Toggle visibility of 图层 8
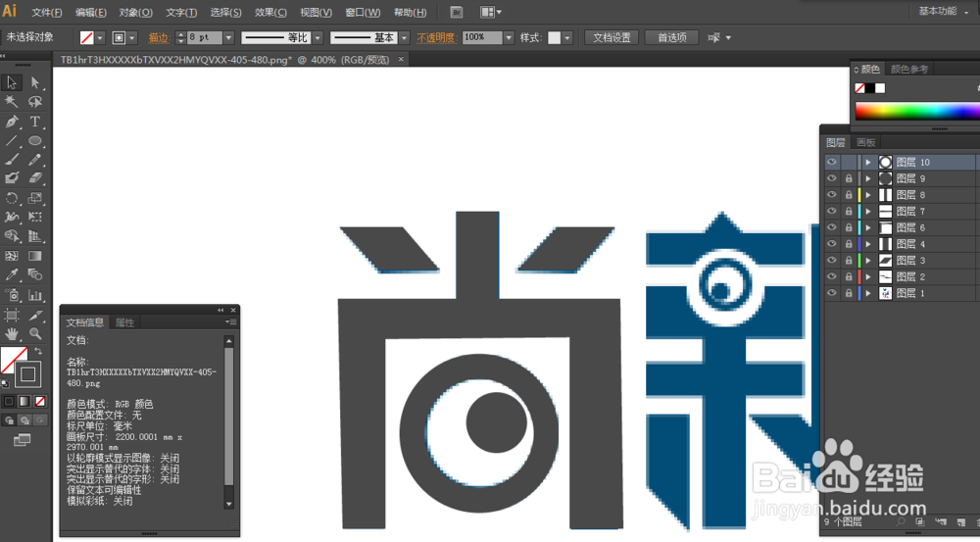Screen dimensions: 980x542 tap(831, 194)
